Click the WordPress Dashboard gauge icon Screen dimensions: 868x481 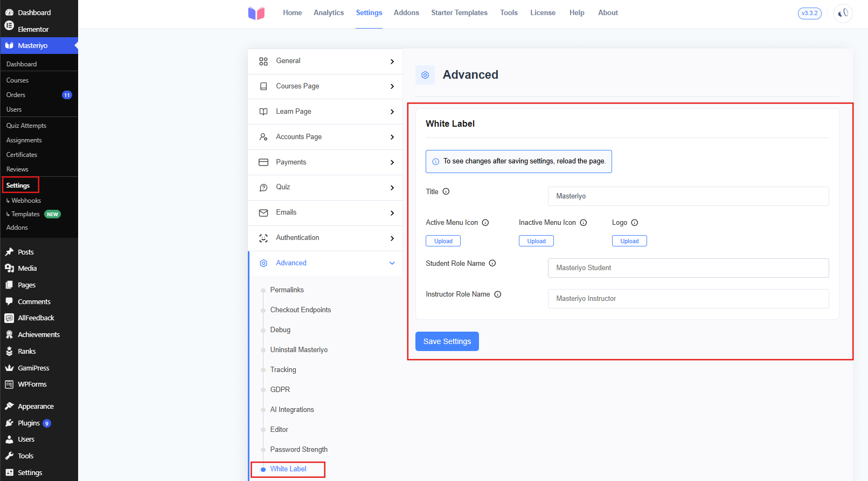click(9, 12)
